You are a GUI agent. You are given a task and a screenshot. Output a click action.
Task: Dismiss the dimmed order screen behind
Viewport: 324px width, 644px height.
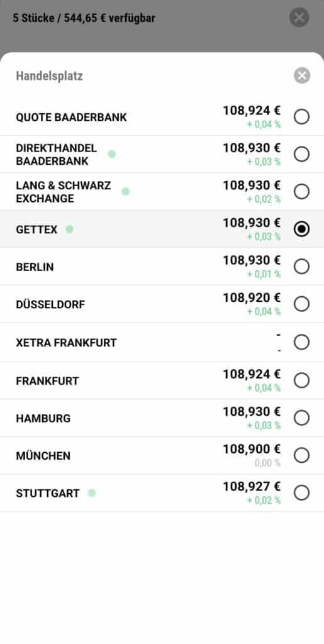point(299,18)
